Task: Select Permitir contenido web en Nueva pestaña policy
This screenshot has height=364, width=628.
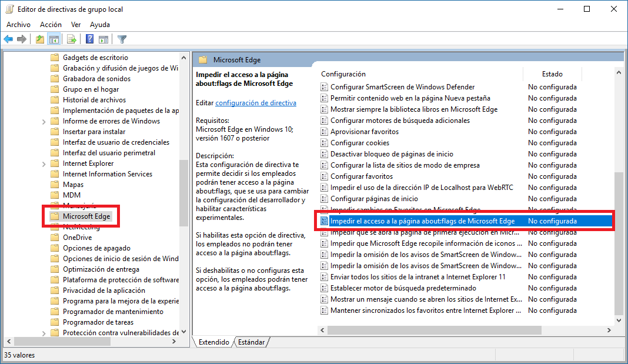Action: tap(410, 98)
